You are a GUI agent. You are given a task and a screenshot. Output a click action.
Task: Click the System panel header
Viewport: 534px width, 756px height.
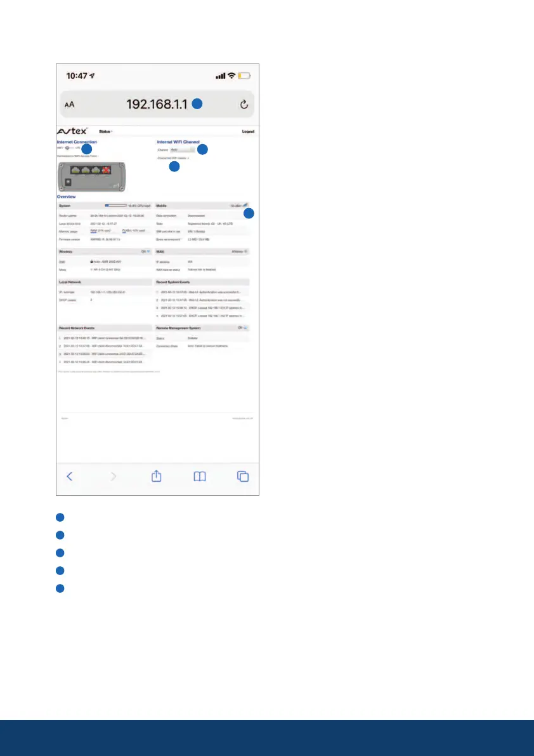point(105,206)
